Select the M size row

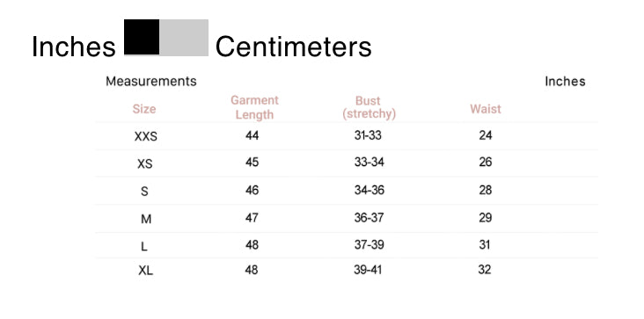[x=347, y=219]
